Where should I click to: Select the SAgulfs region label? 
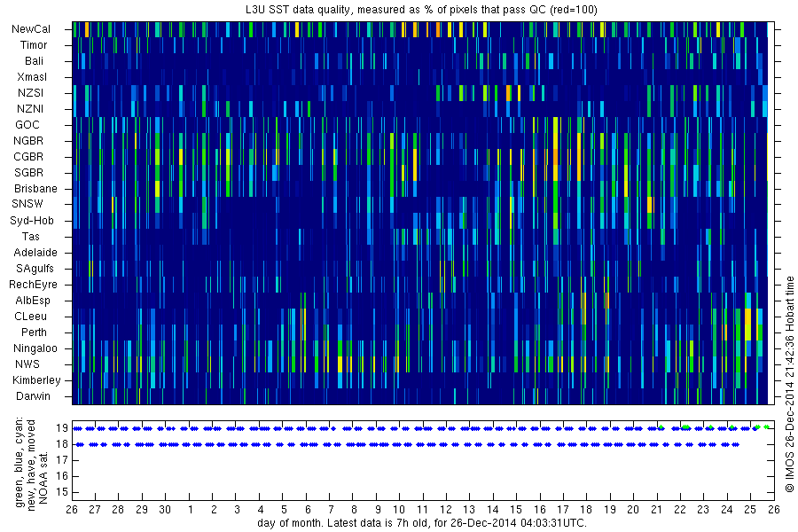click(35, 269)
